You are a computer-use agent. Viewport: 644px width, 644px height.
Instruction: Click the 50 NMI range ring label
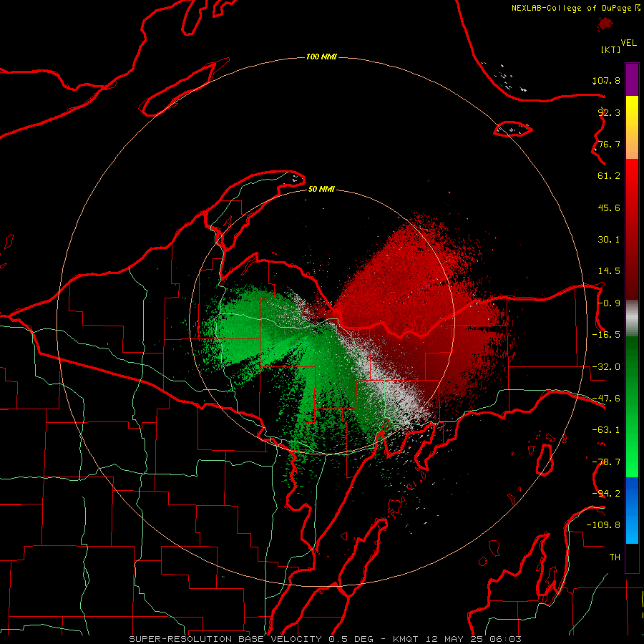coord(321,190)
